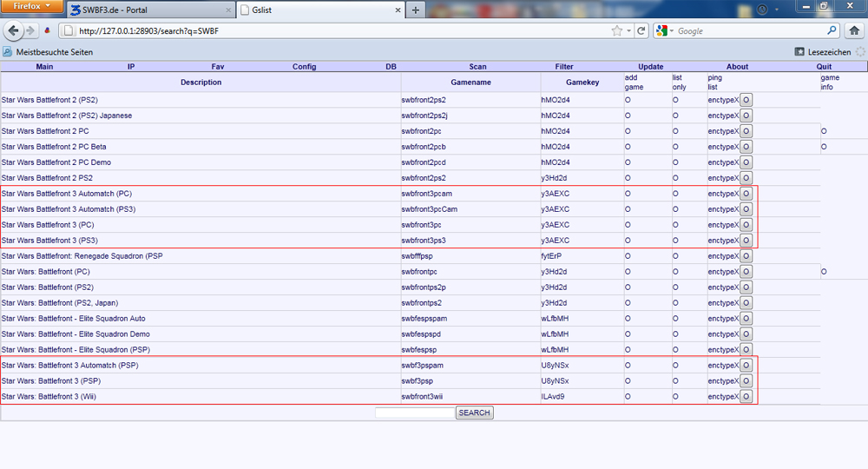Click enctypeX O button for swbf3psp row

click(x=746, y=381)
